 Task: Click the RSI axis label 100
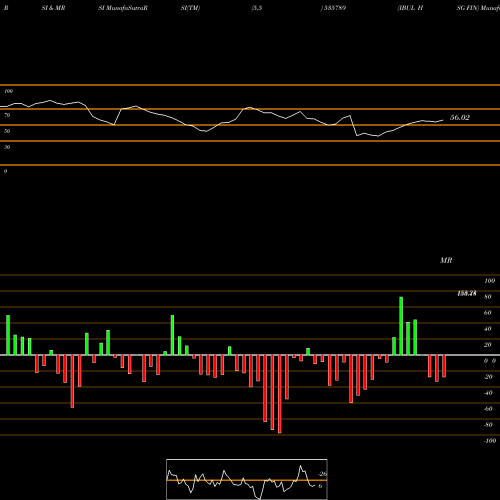pyautogui.click(x=9, y=91)
